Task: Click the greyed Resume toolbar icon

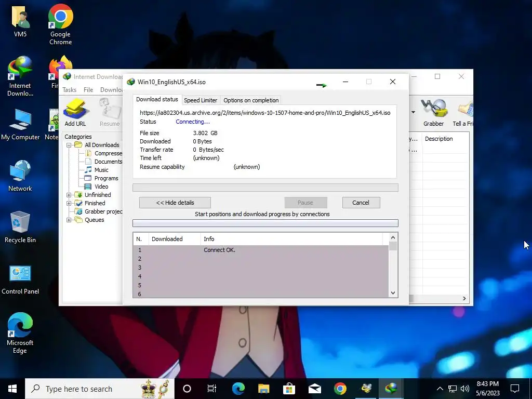Action: point(110,113)
